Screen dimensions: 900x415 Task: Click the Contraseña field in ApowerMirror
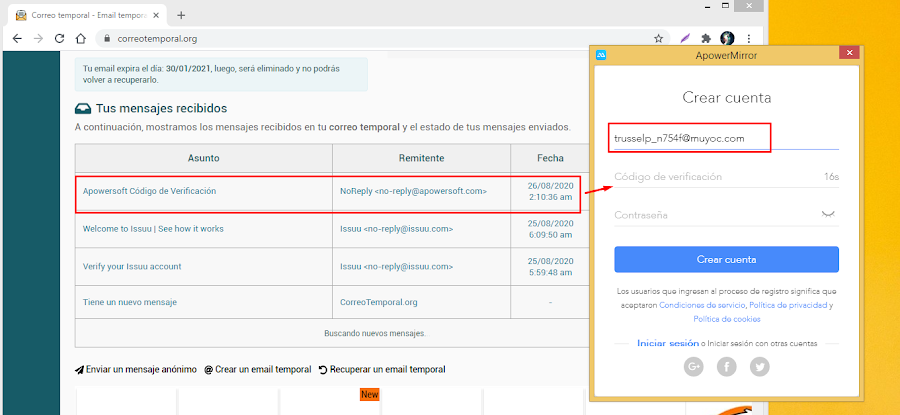pyautogui.click(x=726, y=215)
